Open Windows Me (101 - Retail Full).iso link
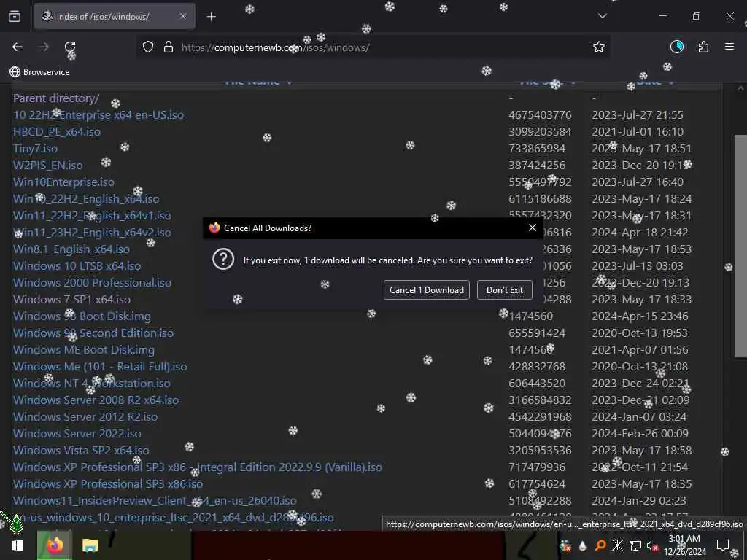This screenshot has height=560, width=747. click(99, 366)
